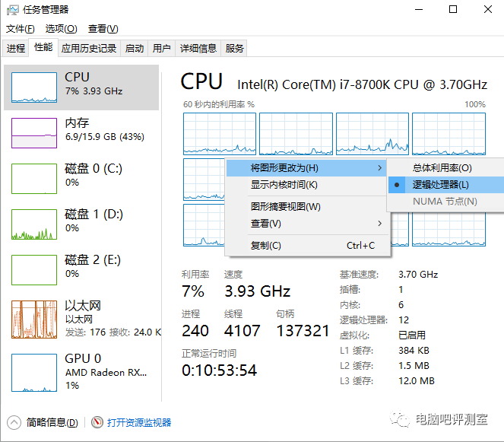Click the first logical processor graph

(x=220, y=134)
